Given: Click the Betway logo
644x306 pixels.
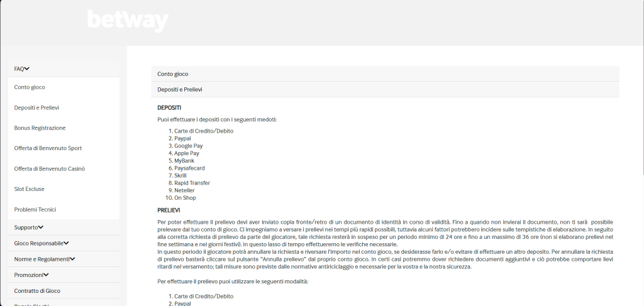Looking at the screenshot, I should [128, 21].
